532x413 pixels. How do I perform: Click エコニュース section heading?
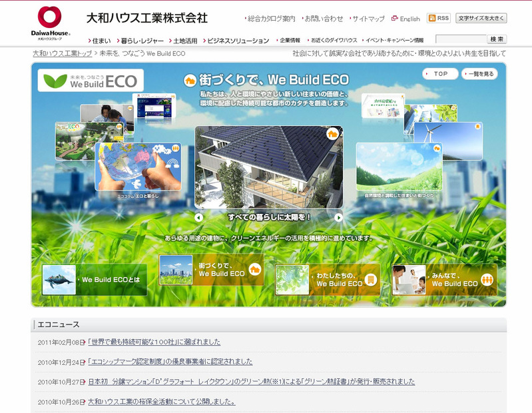59,325
